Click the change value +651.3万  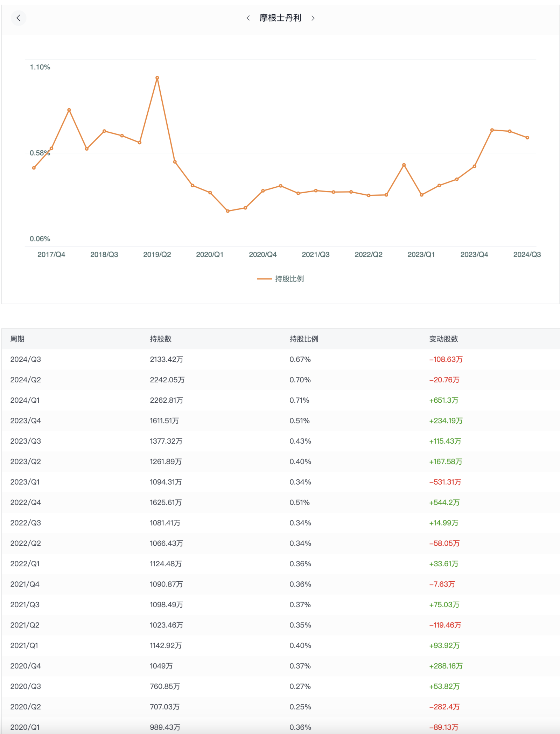coord(444,400)
